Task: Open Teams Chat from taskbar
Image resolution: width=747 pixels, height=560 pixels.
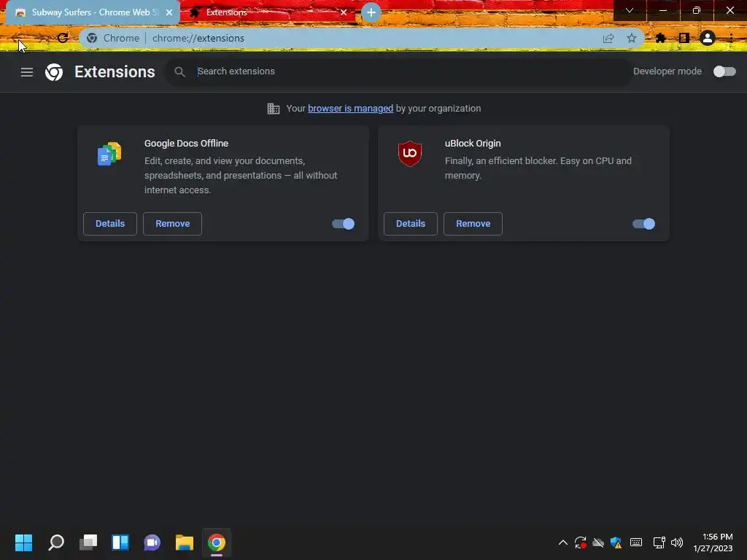Action: pyautogui.click(x=152, y=542)
